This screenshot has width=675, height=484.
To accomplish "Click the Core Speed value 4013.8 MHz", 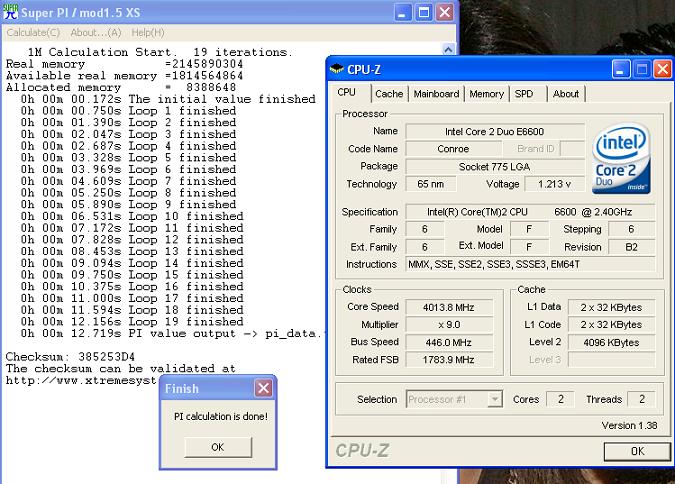I will [449, 307].
